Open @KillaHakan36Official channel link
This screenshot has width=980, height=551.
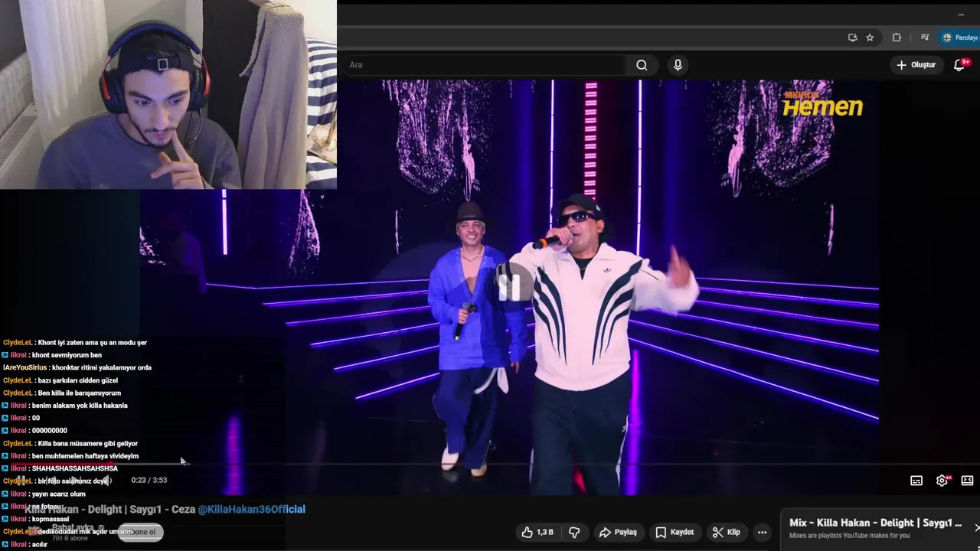tap(251, 509)
